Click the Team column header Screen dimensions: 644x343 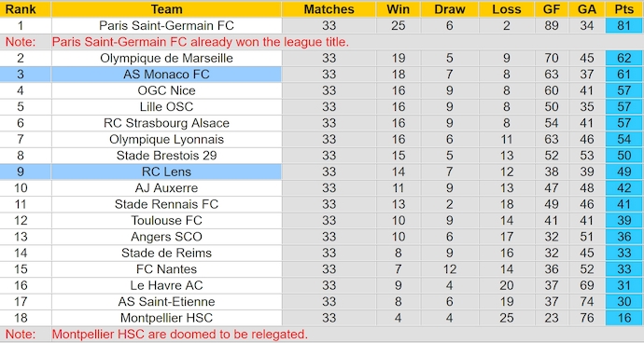[x=166, y=9]
